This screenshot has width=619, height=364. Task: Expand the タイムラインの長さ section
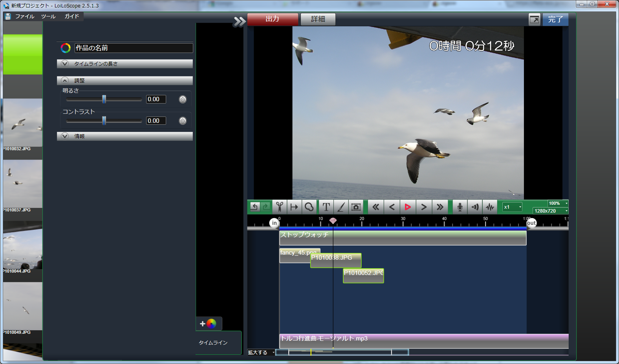click(125, 64)
